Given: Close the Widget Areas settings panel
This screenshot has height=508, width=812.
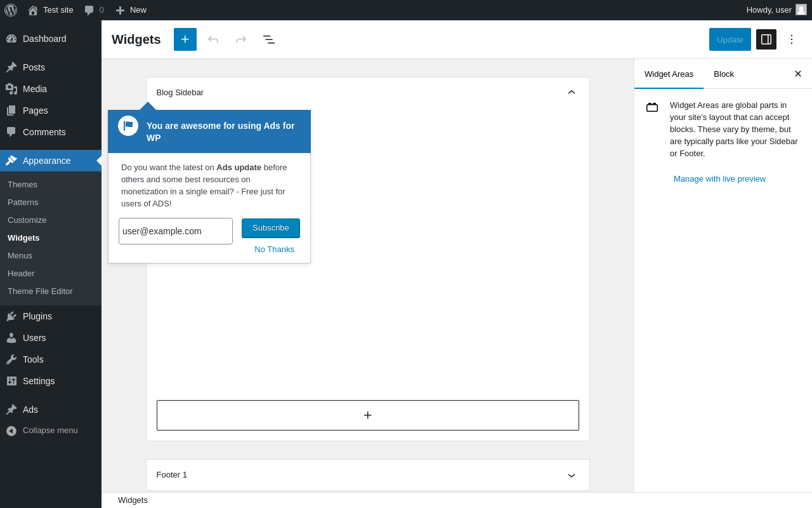Looking at the screenshot, I should (798, 74).
